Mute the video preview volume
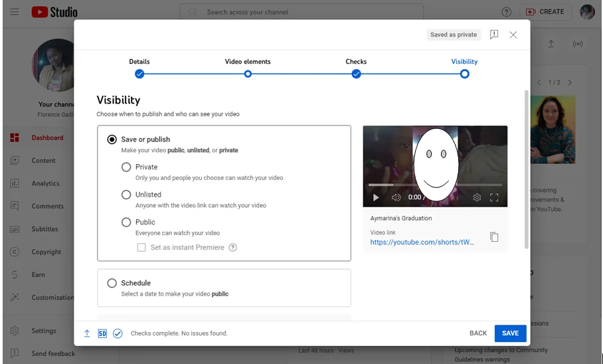 (x=396, y=197)
